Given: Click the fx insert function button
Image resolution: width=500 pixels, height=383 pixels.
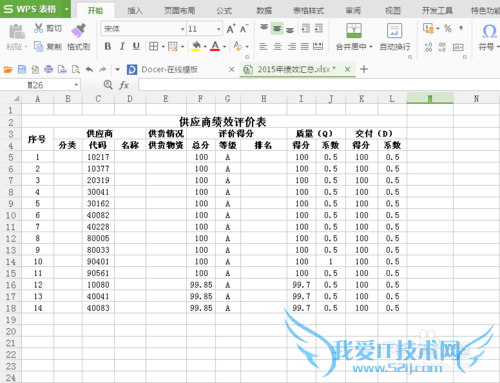Looking at the screenshot, I should tap(124, 85).
